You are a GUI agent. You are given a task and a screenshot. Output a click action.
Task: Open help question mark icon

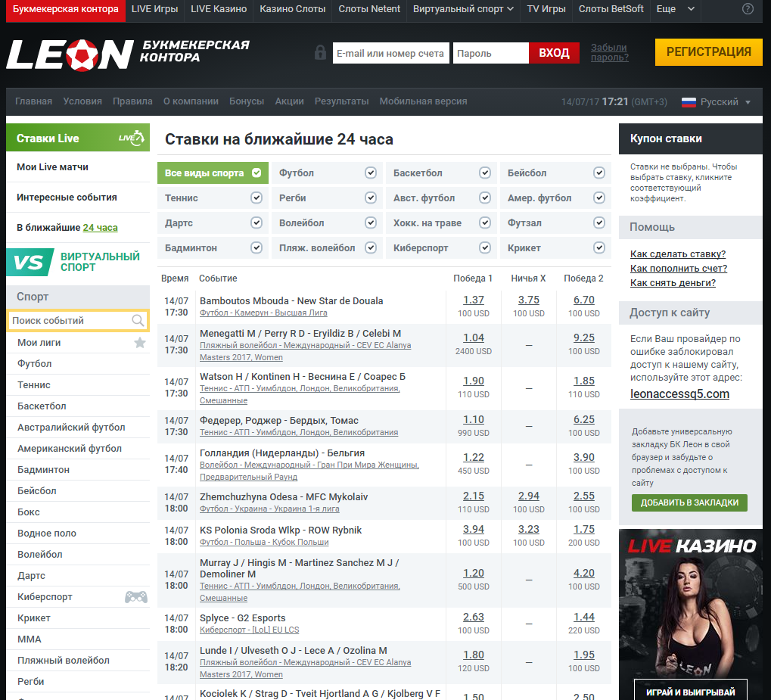click(x=748, y=9)
